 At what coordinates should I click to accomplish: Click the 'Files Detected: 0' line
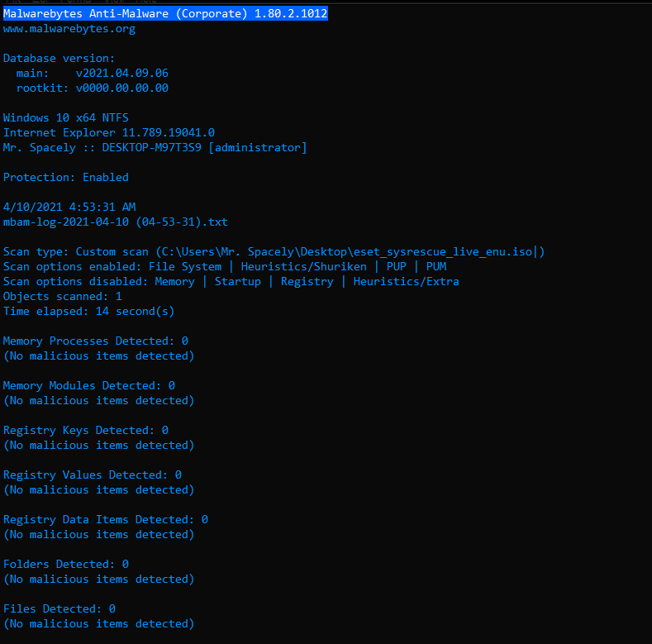[x=59, y=608]
